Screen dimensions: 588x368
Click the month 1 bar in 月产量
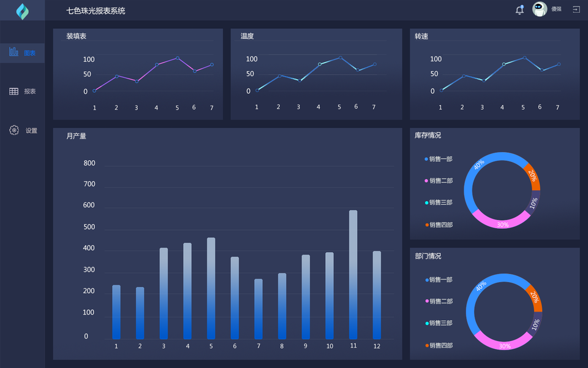pos(116,312)
